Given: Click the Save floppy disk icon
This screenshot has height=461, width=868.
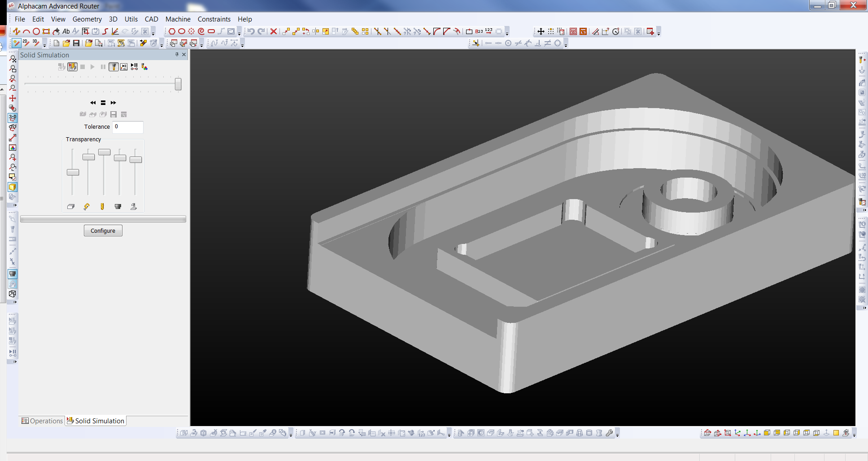Looking at the screenshot, I should pos(76,43).
